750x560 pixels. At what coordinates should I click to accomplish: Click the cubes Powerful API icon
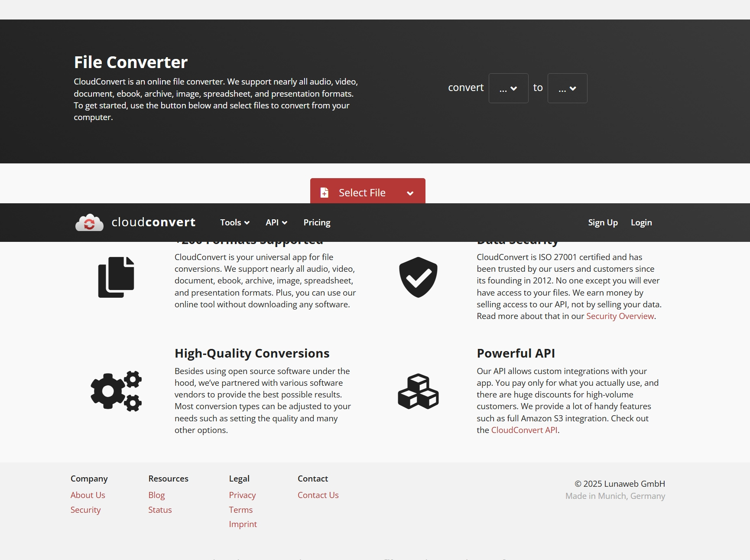(x=418, y=391)
